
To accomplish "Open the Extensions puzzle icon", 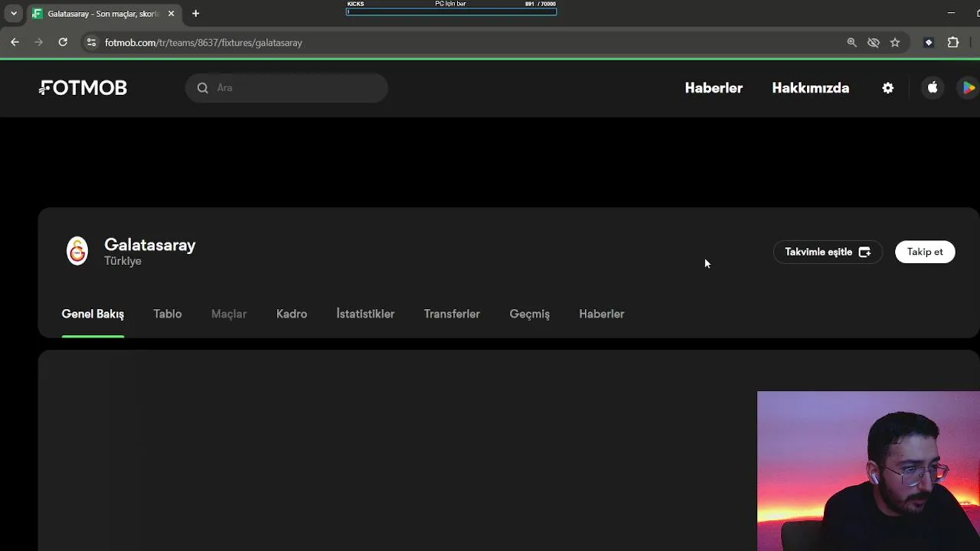I will coord(953,43).
